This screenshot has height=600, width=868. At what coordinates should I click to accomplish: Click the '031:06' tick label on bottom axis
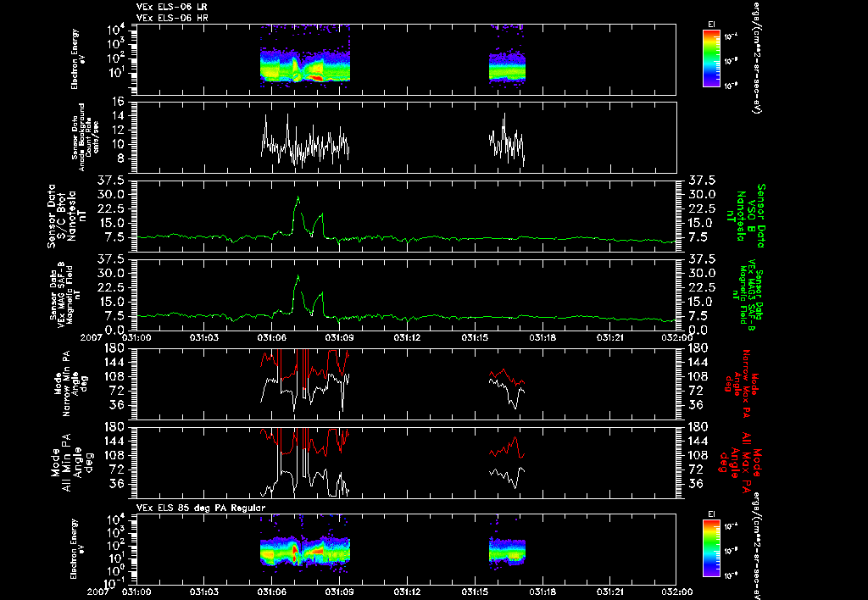tap(272, 592)
